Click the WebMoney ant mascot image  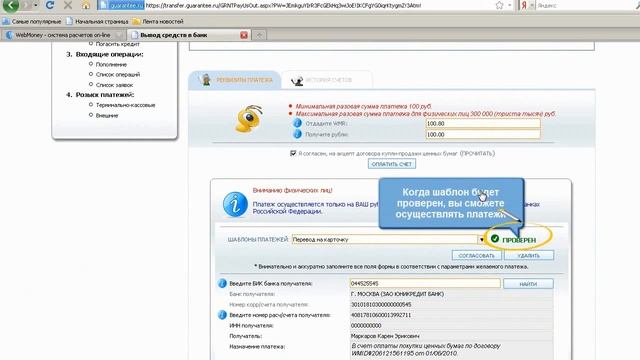pyautogui.click(x=249, y=119)
